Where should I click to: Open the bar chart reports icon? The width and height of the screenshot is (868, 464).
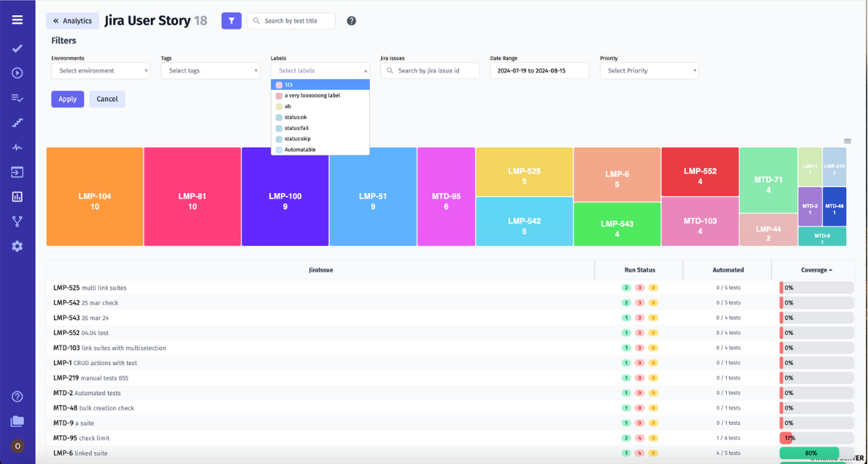(x=17, y=196)
